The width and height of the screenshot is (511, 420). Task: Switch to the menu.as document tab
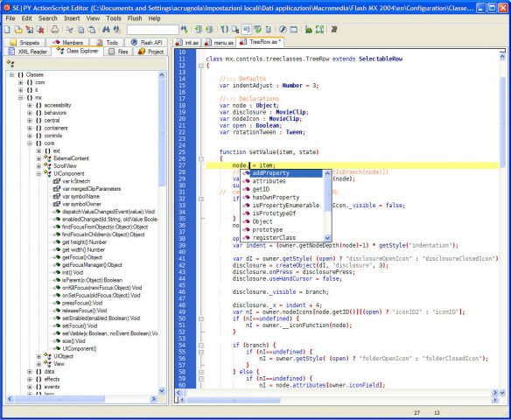(x=220, y=43)
